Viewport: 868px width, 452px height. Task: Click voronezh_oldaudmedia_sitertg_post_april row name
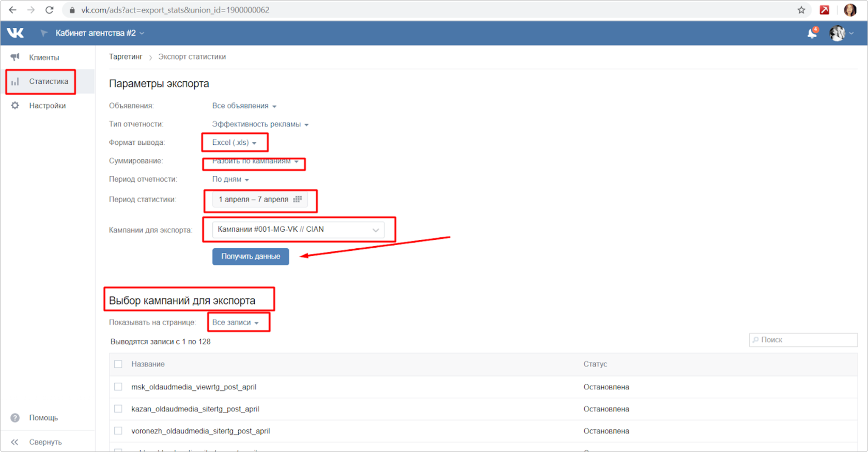(x=200, y=431)
